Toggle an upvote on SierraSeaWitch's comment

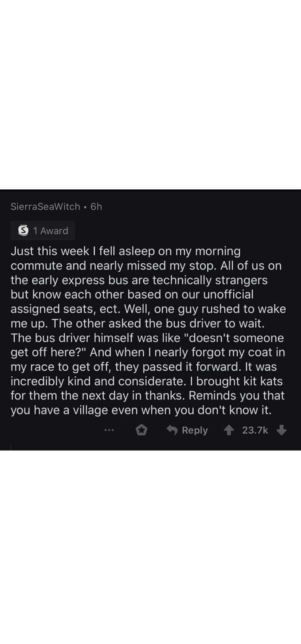click(x=229, y=430)
